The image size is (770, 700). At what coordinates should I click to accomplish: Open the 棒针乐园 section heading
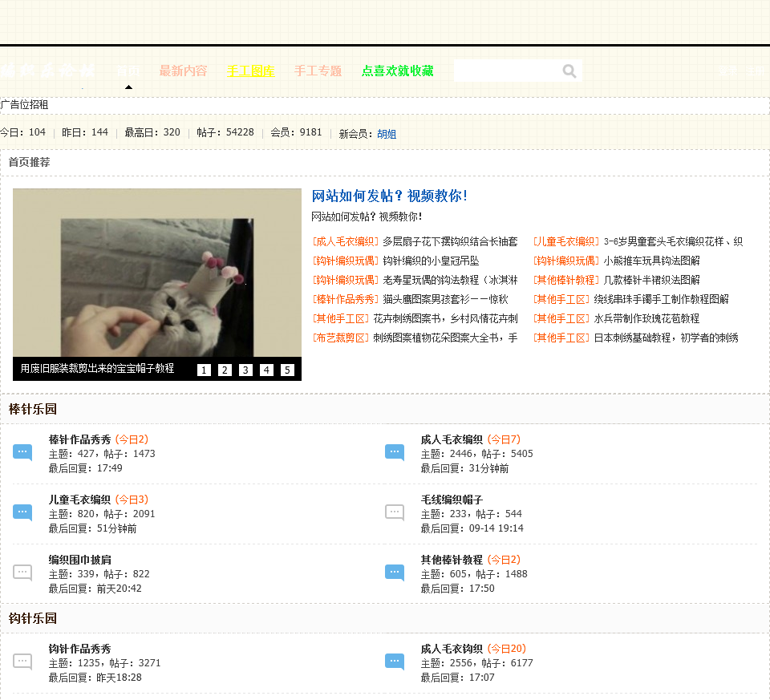[x=33, y=409]
